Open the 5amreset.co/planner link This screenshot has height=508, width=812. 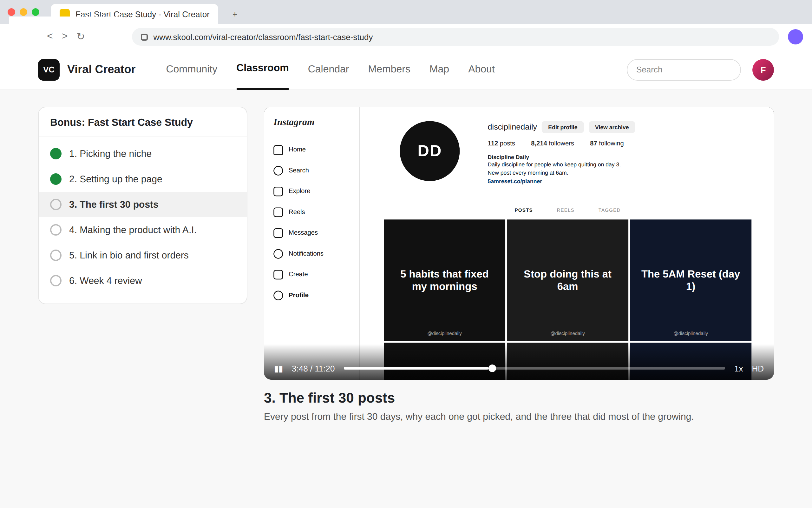[514, 181]
